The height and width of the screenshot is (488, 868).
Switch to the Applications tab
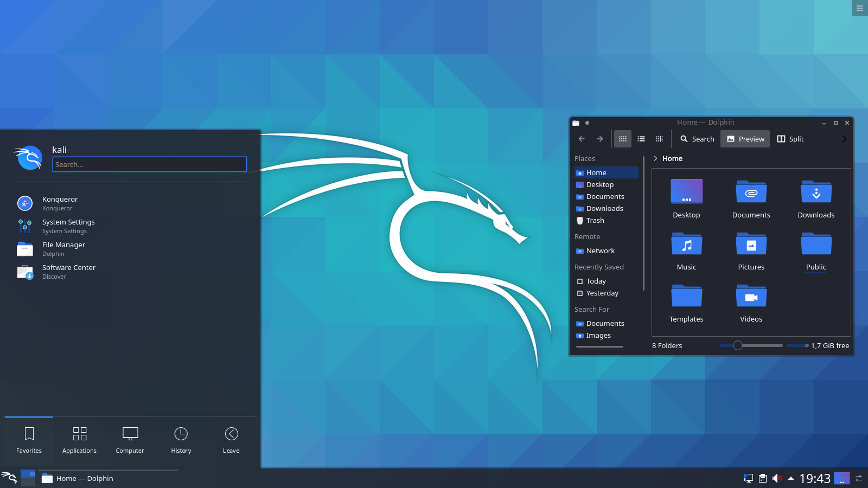[x=79, y=440]
